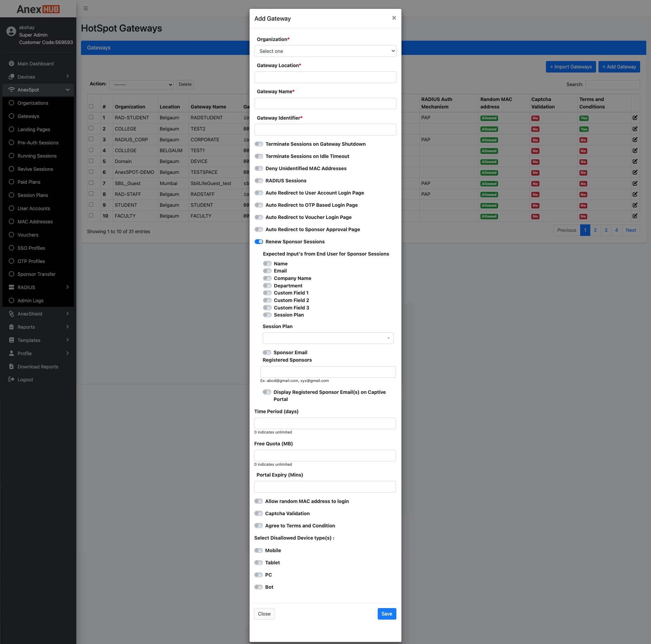Viewport: 651px width, 644px height.
Task: Switch to the Gateways tab
Action: point(99,47)
